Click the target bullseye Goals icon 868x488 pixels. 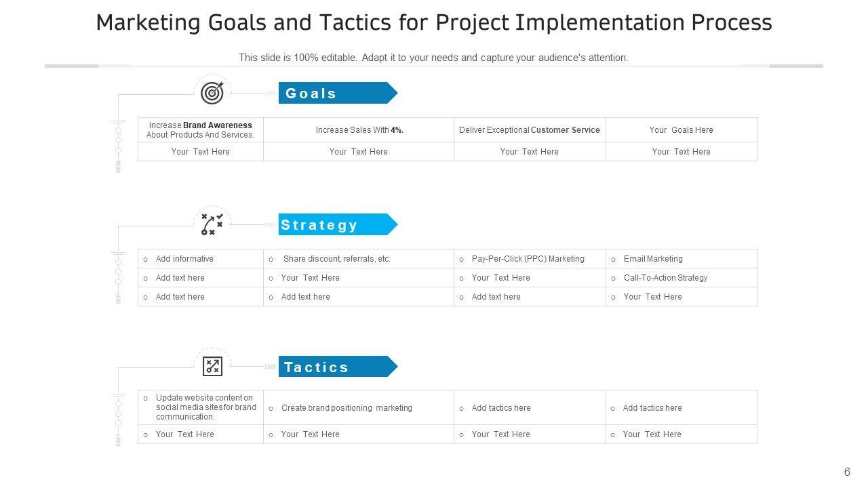[212, 93]
